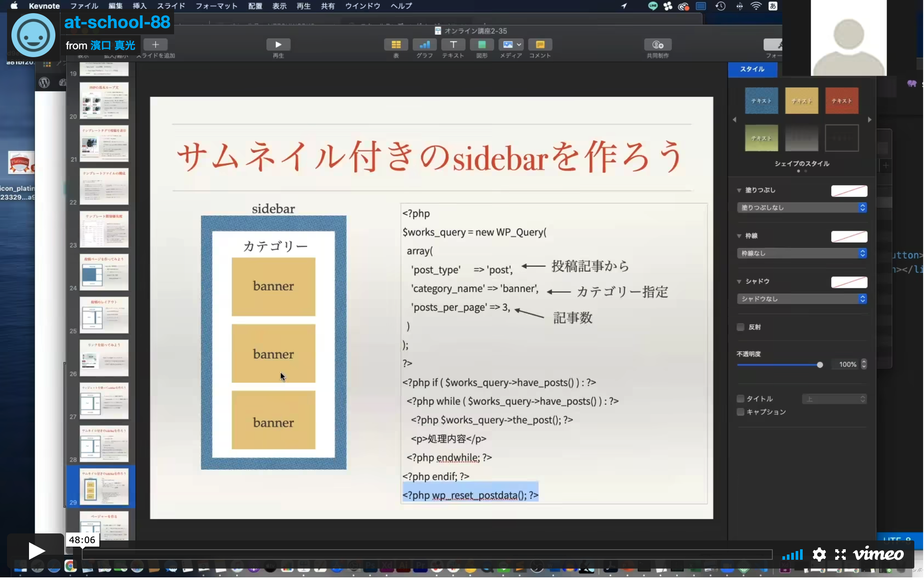Collapse the 塗りつぶし section
This screenshot has width=924, height=580.
tap(739, 190)
